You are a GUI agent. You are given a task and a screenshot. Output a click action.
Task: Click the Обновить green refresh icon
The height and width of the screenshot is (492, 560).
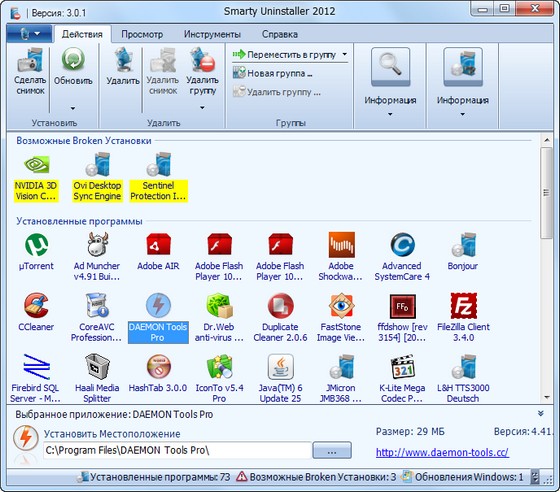73,60
